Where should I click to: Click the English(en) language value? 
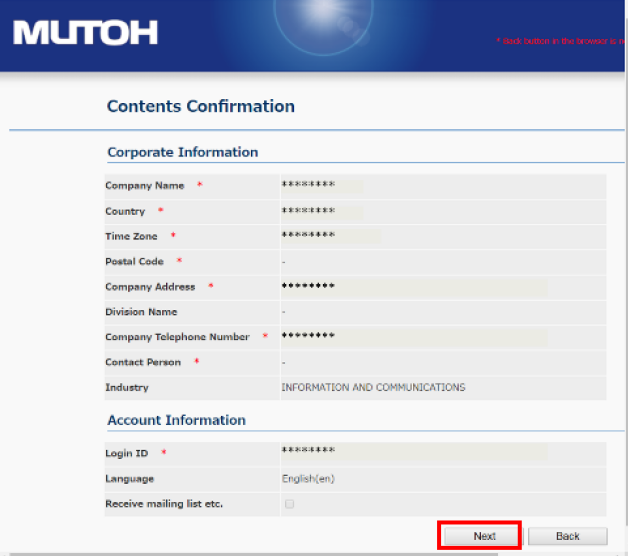[307, 479]
